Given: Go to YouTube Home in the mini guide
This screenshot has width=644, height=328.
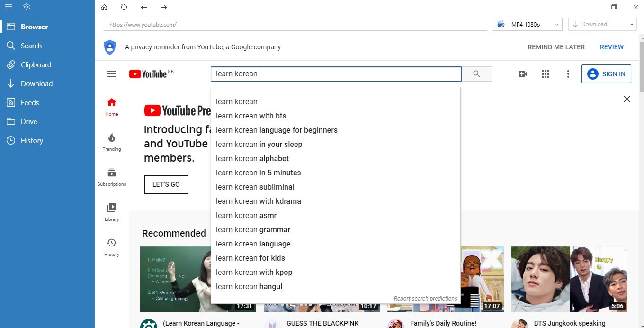Looking at the screenshot, I should pyautogui.click(x=112, y=107).
